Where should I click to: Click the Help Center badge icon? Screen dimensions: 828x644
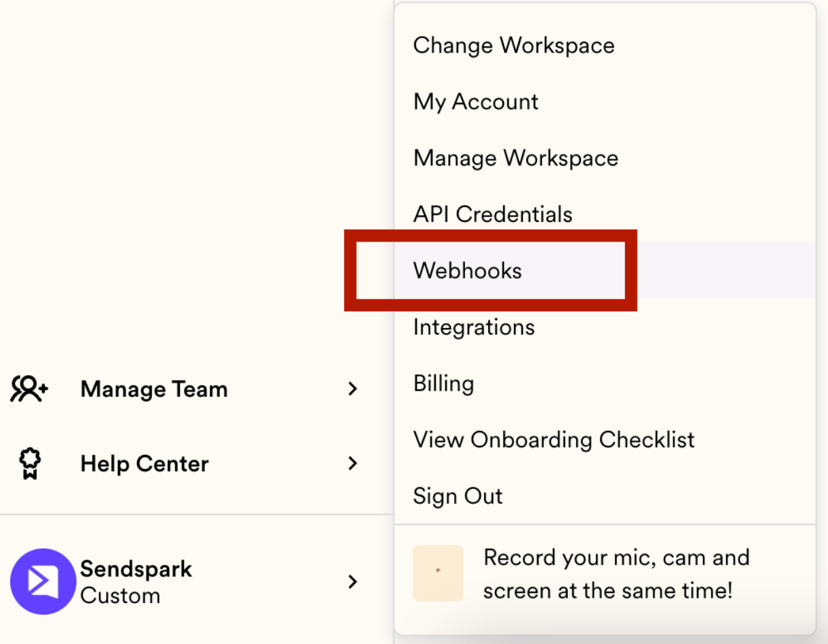(29, 464)
